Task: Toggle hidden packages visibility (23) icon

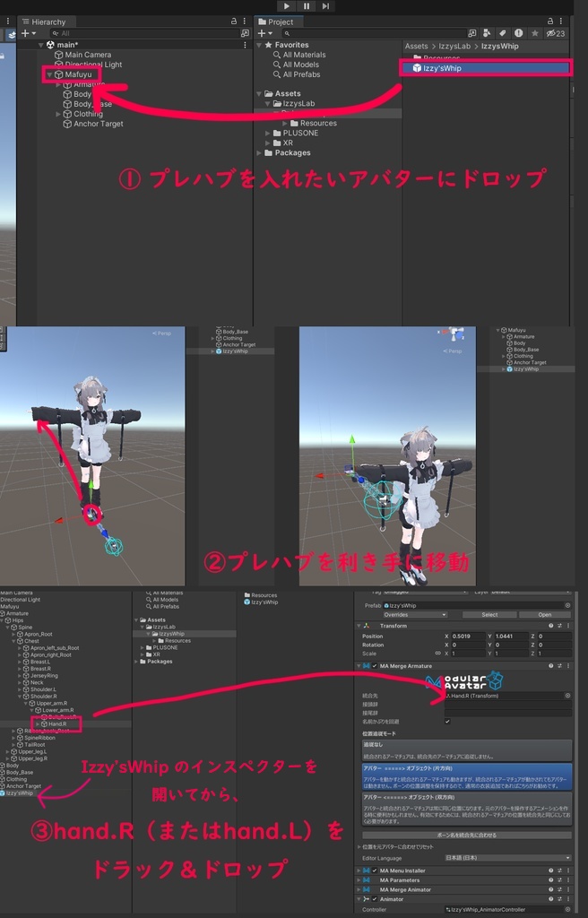Action: pos(556,33)
